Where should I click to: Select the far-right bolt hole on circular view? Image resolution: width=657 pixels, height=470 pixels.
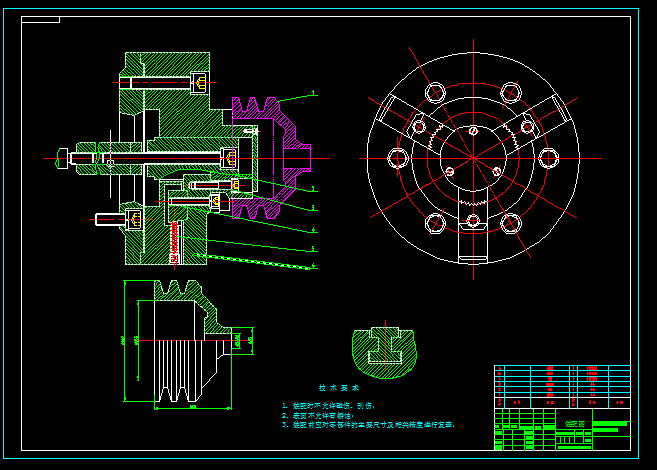548,158
